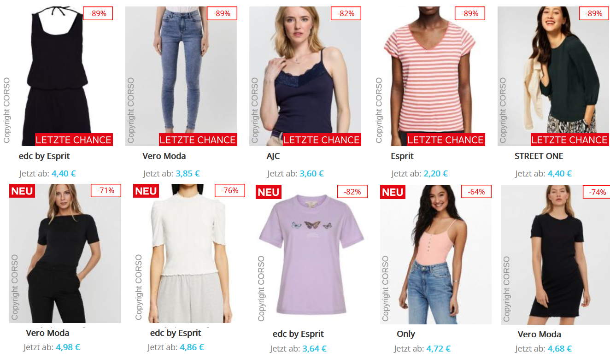Click the NEU badge on butterfly t-shirt
The image size is (610, 364).
click(x=268, y=192)
